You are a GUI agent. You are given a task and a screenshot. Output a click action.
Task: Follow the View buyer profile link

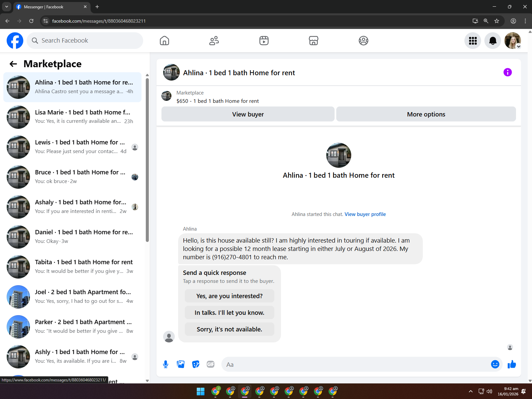tap(365, 214)
